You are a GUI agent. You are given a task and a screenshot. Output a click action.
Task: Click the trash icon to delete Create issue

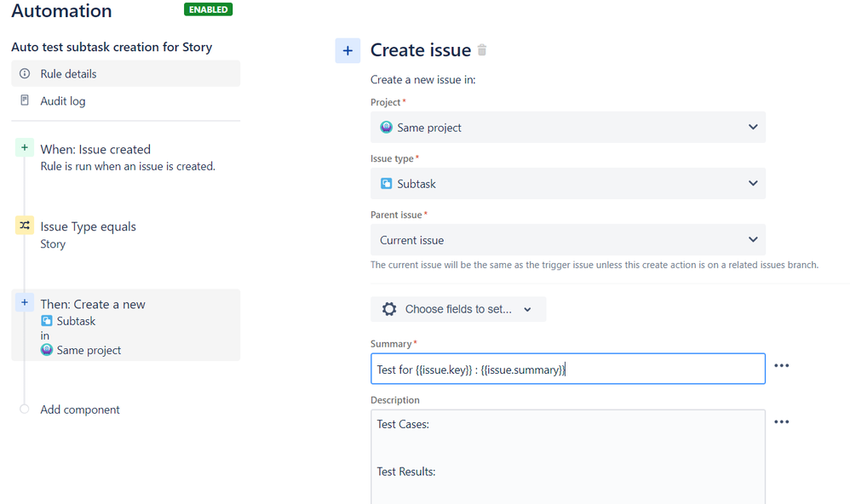tap(481, 50)
